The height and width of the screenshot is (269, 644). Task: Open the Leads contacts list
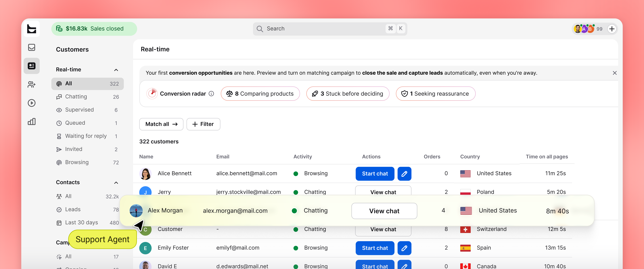pos(88,209)
